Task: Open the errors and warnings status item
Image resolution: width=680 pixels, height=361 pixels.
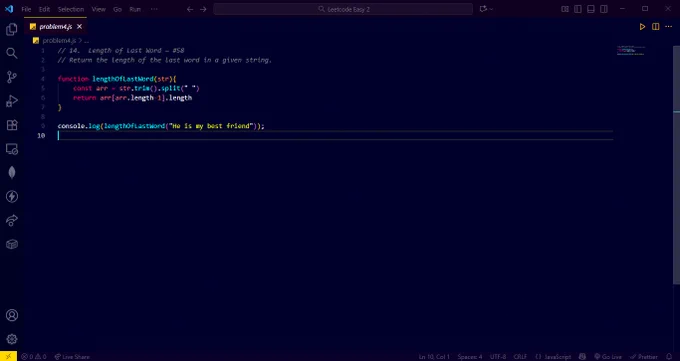Action: (x=34, y=357)
